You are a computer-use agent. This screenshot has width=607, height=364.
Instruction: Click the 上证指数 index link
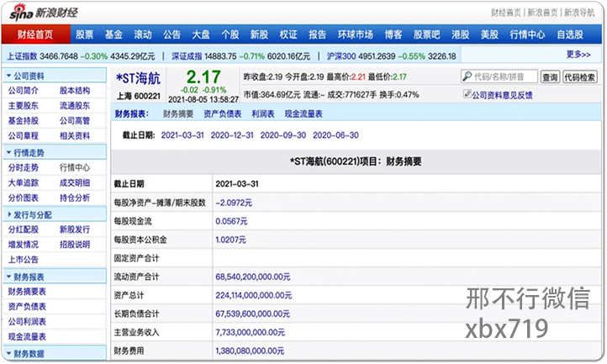coord(22,56)
